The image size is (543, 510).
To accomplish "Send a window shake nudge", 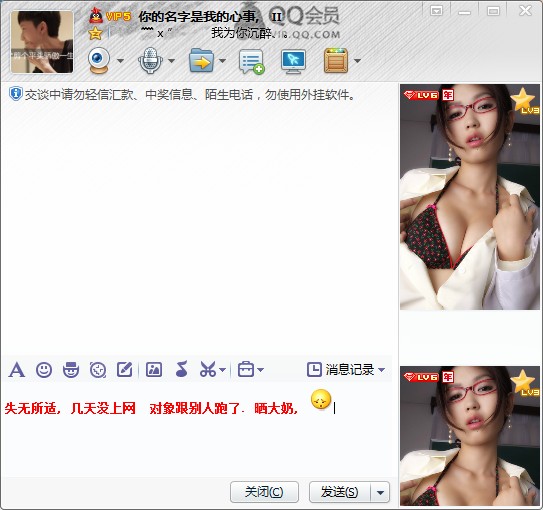I will 98,370.
